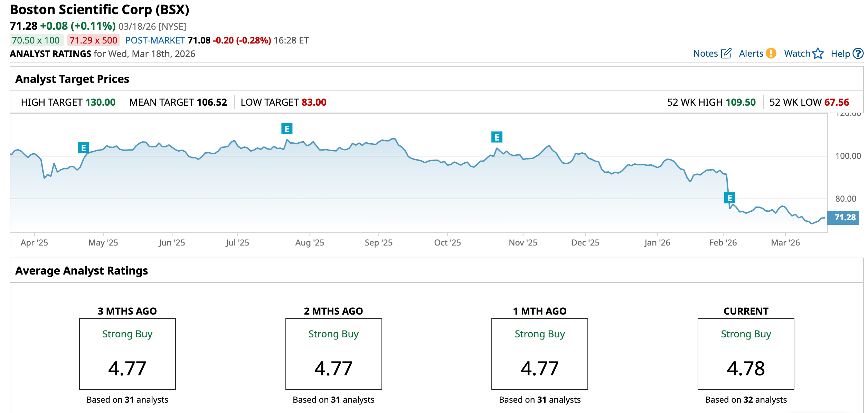Click the CURRENT Strong Buy 4.78 rating box

[746, 354]
